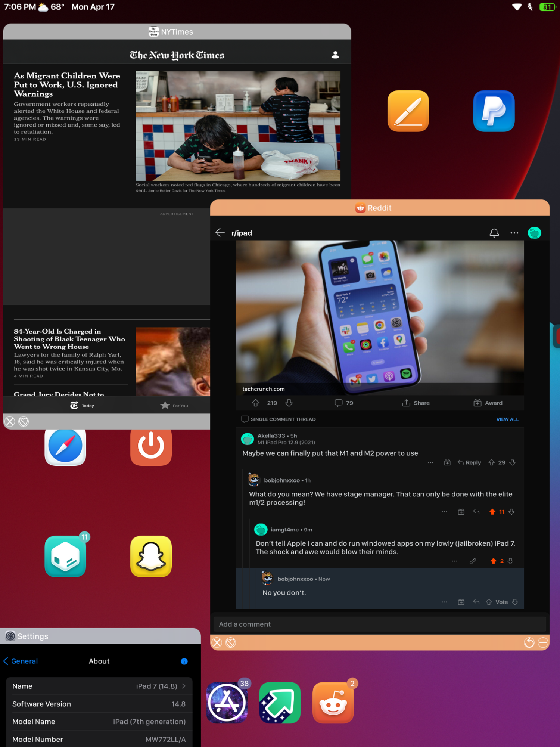The height and width of the screenshot is (747, 560).
Task: Open the migrant children article photo
Action: click(x=238, y=126)
